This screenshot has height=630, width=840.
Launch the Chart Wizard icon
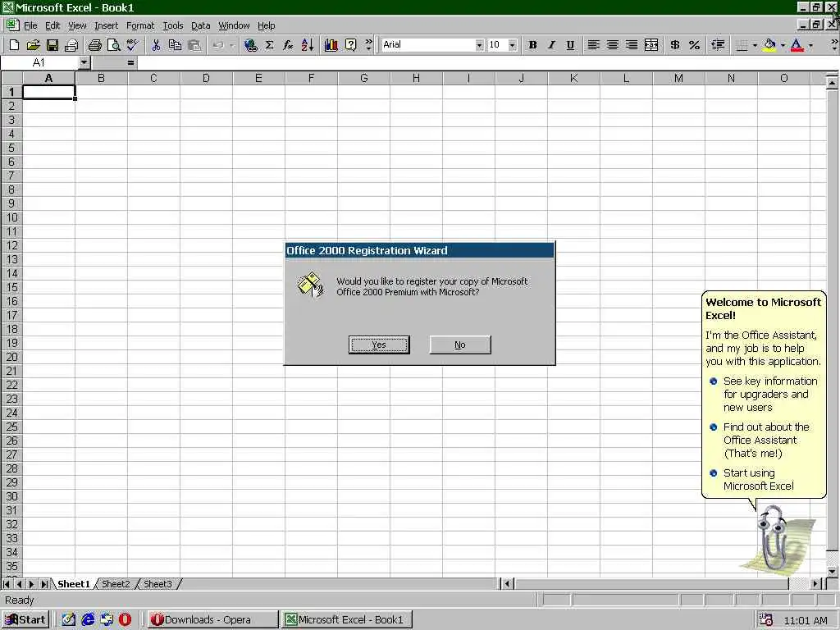coord(331,45)
